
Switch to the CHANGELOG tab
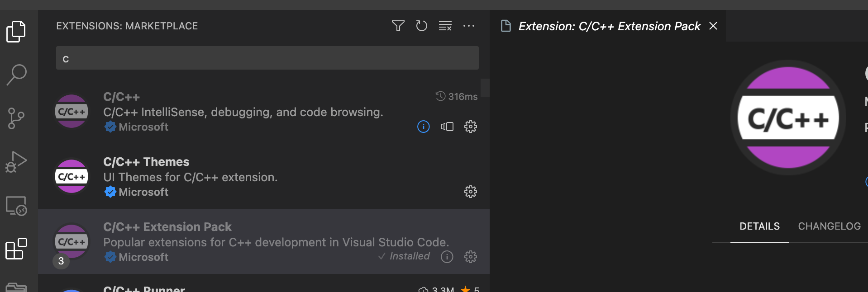(829, 226)
